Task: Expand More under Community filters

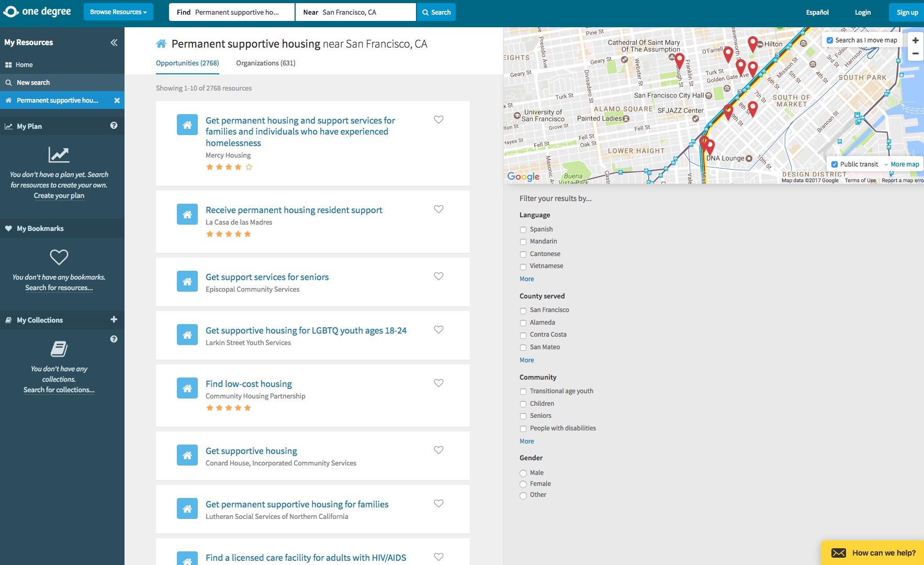Action: (x=527, y=441)
